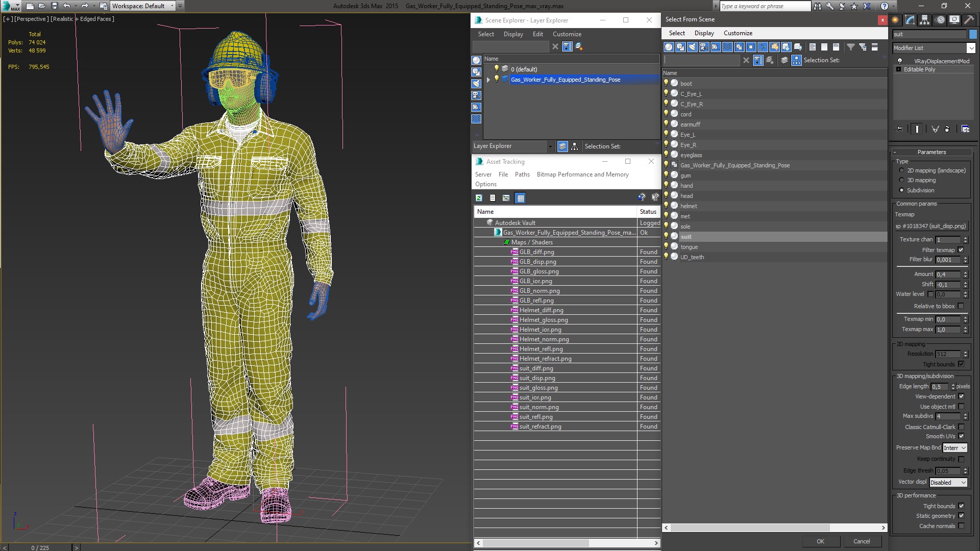Toggle visibility bulb of 0 (default) layer

(x=496, y=69)
